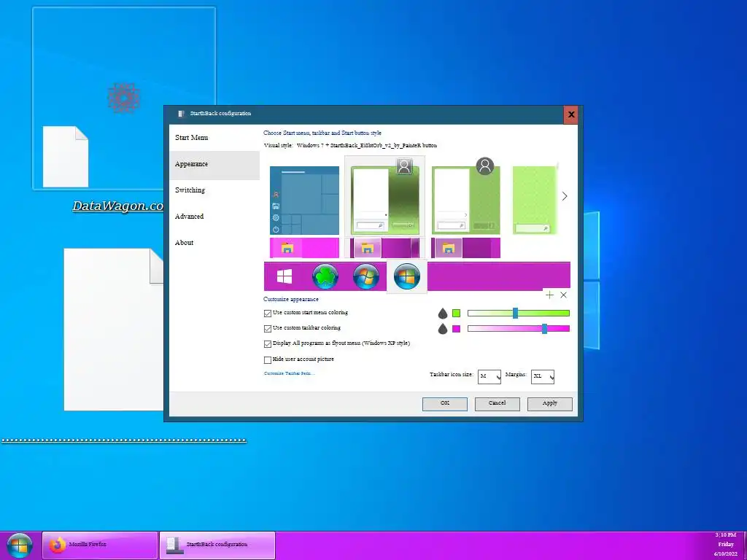
Task: Choose the Windows 7 orb start button
Action: point(366,276)
